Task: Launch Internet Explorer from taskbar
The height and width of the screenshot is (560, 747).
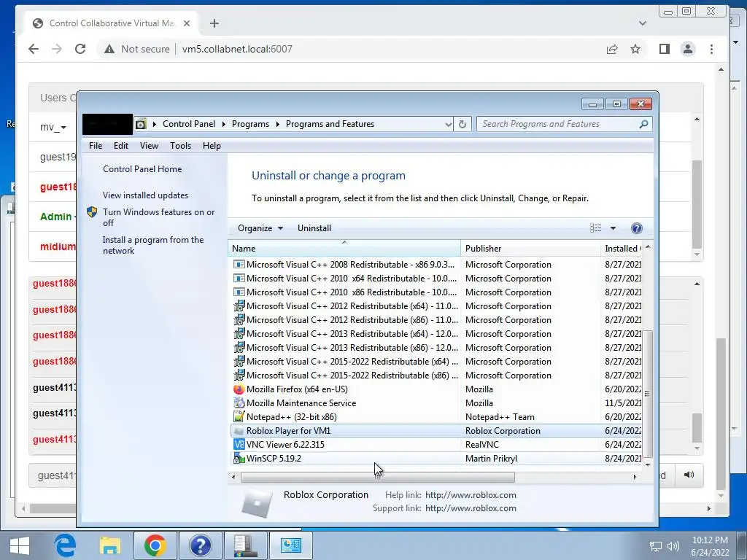Action: (65, 545)
